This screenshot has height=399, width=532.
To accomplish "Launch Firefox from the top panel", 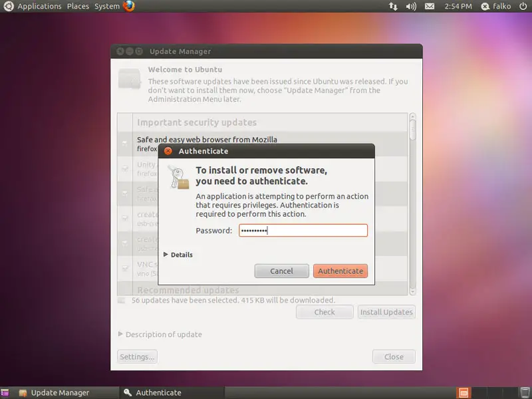I will coord(129,6).
